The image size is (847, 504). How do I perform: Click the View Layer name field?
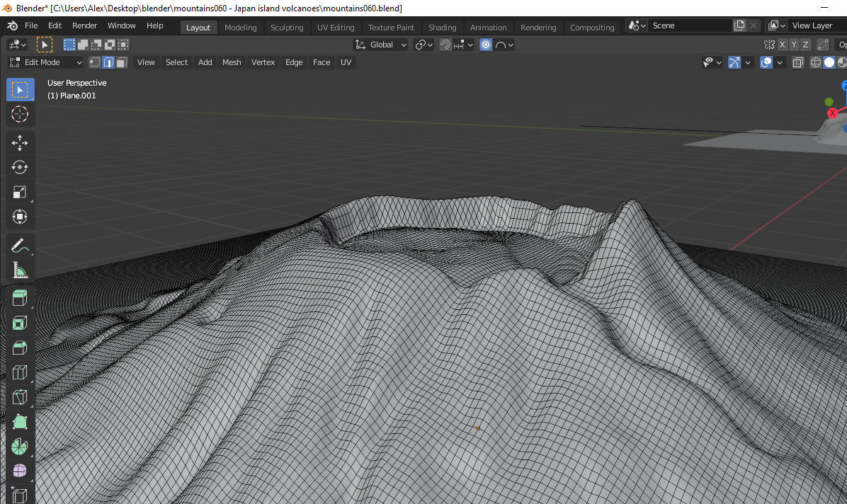(x=817, y=25)
